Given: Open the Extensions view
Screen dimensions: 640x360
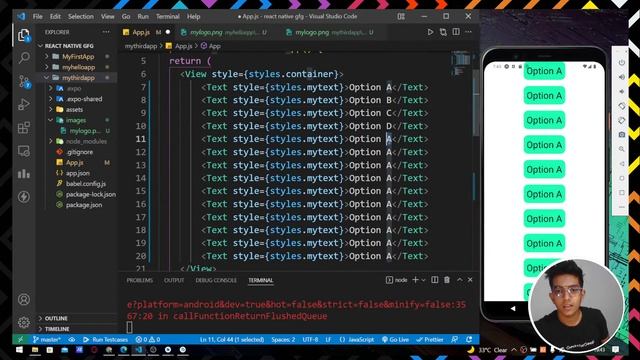Looking at the screenshot, I should click(24, 128).
